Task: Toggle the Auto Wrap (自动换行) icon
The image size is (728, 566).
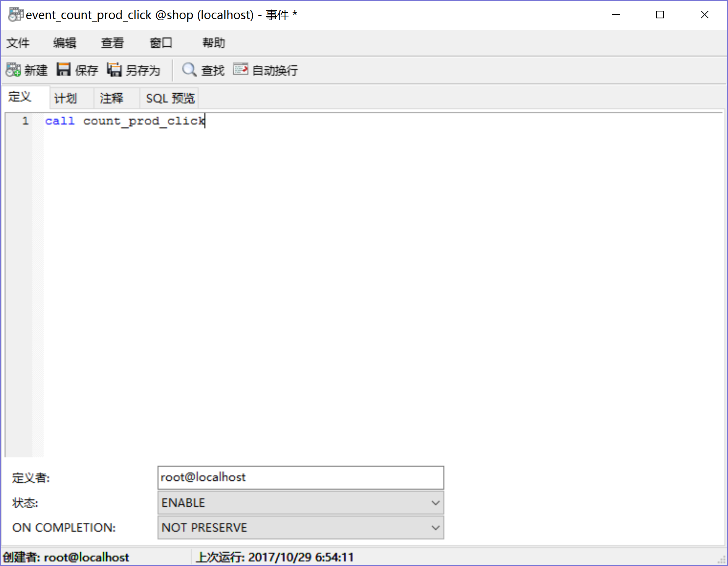Action: [x=240, y=69]
